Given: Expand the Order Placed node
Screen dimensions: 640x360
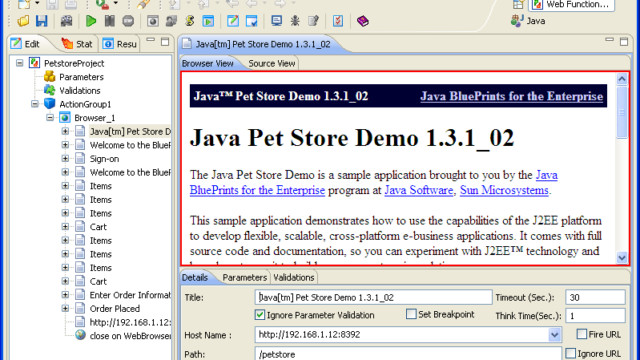Looking at the screenshot, I should (65, 308).
